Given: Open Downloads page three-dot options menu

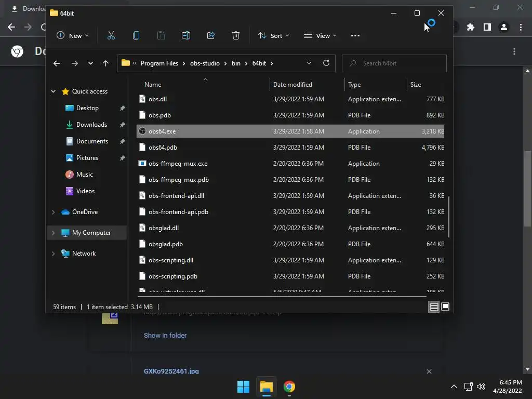Looking at the screenshot, I should pos(514,51).
